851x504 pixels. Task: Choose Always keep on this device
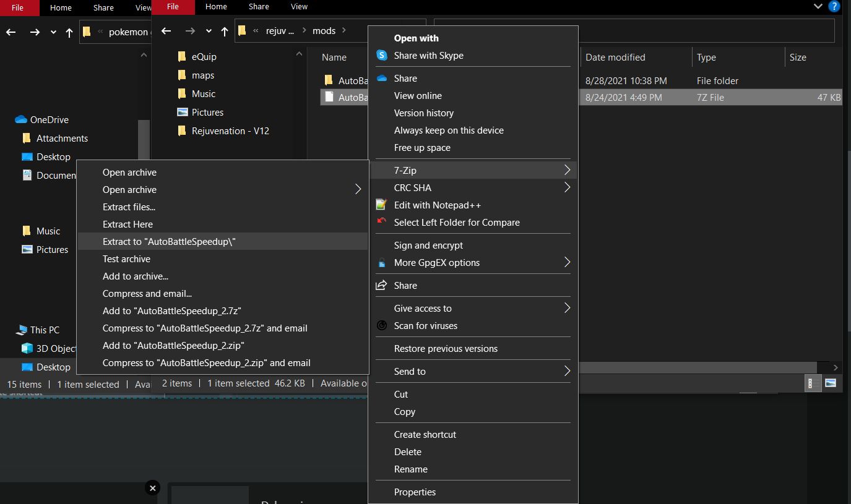[x=473, y=130]
